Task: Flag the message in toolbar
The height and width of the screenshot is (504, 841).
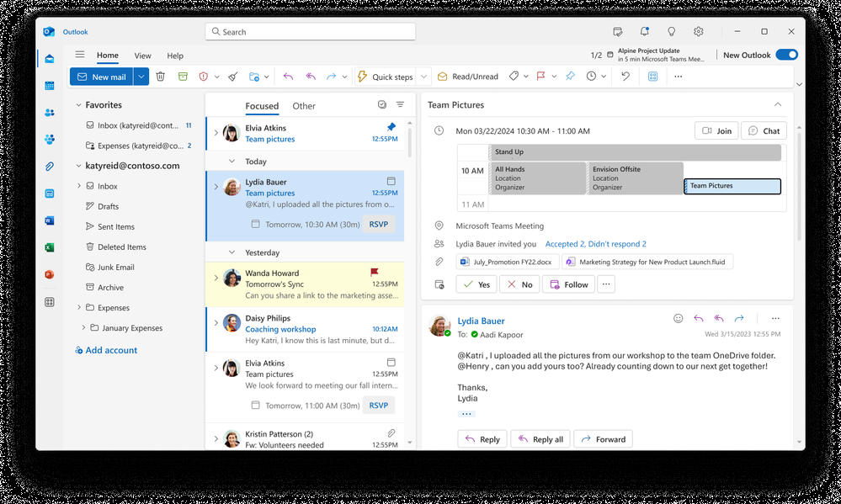Action: pos(540,76)
